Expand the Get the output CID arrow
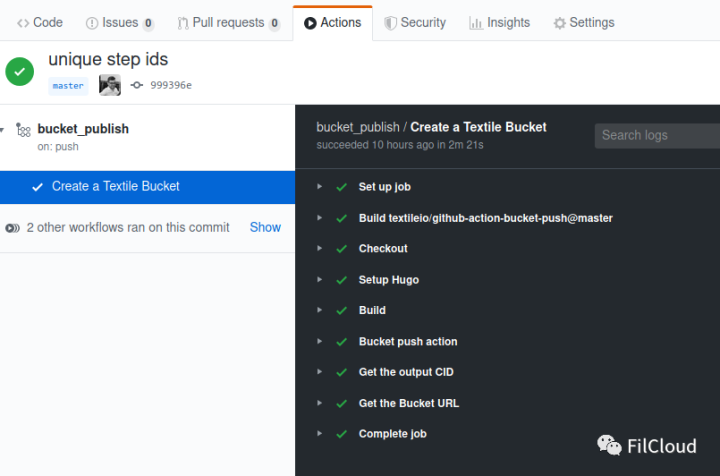The image size is (720, 476). 319,372
